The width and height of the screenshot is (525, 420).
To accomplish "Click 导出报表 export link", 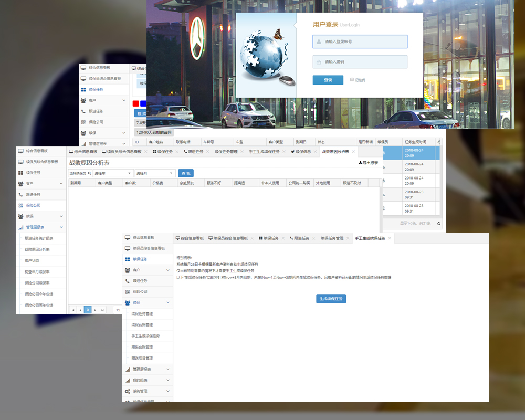I will click(369, 163).
